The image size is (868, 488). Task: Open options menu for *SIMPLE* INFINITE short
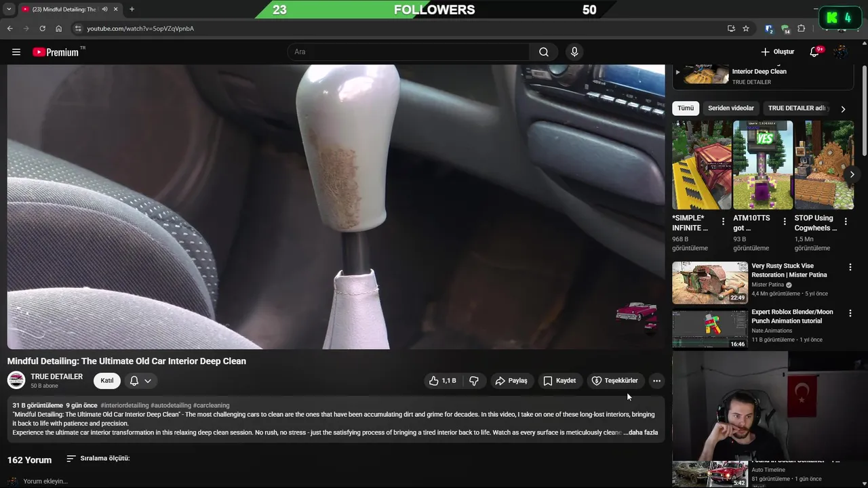click(x=723, y=222)
